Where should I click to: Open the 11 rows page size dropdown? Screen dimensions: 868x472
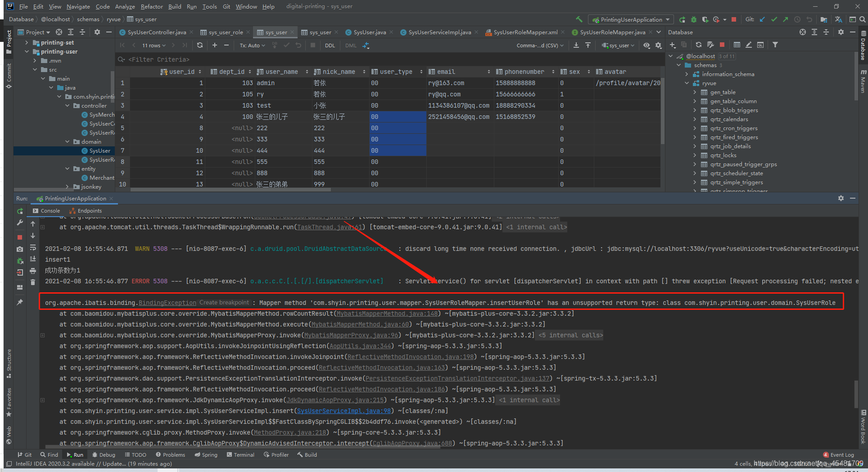(154, 45)
